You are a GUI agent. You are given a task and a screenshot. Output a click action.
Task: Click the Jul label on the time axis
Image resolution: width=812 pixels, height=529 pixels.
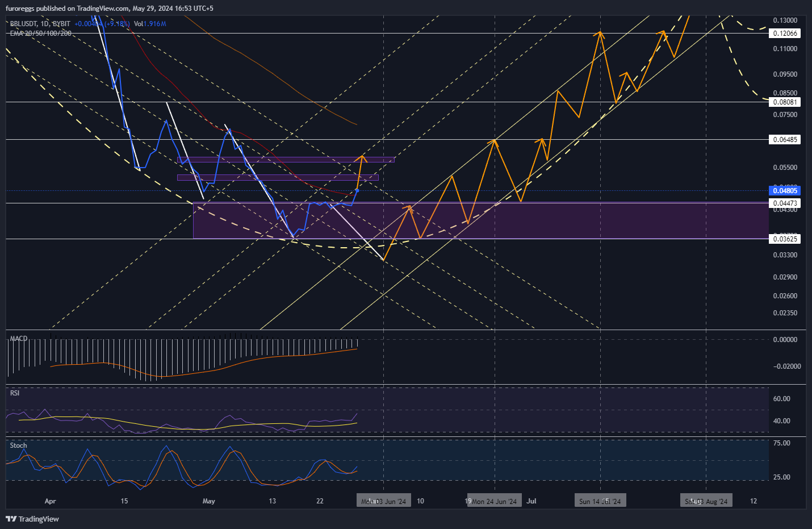tap(531, 501)
